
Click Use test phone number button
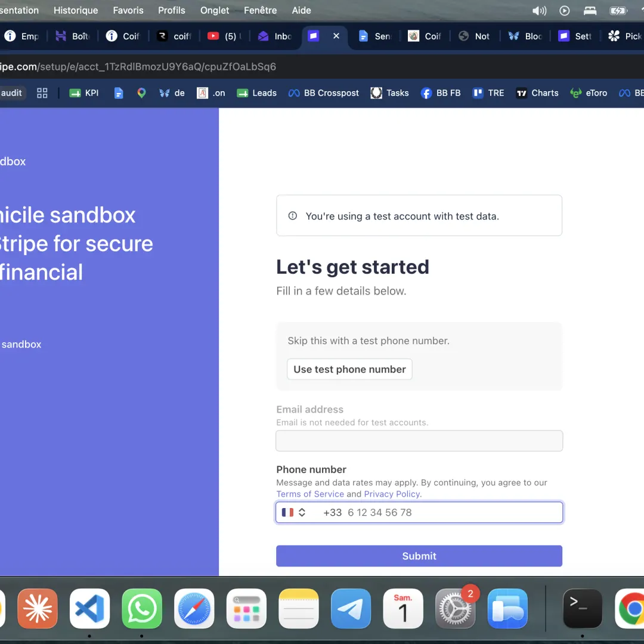coord(349,369)
